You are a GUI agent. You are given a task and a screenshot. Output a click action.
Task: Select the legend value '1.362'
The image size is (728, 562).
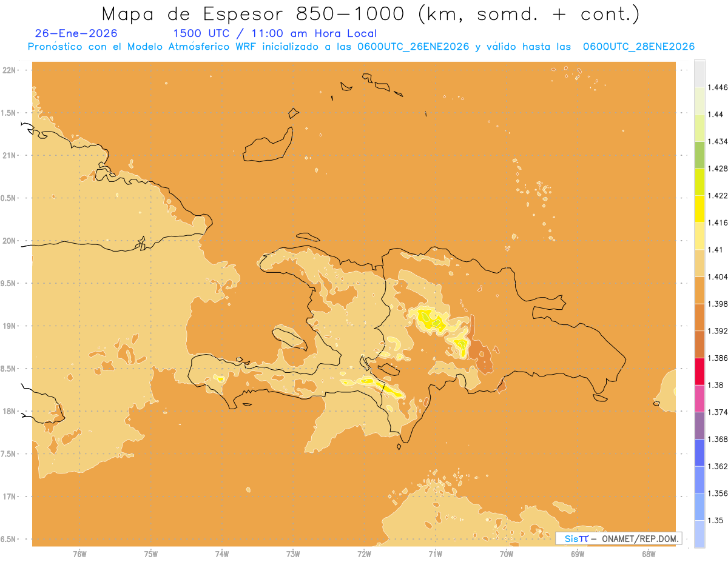click(x=717, y=466)
